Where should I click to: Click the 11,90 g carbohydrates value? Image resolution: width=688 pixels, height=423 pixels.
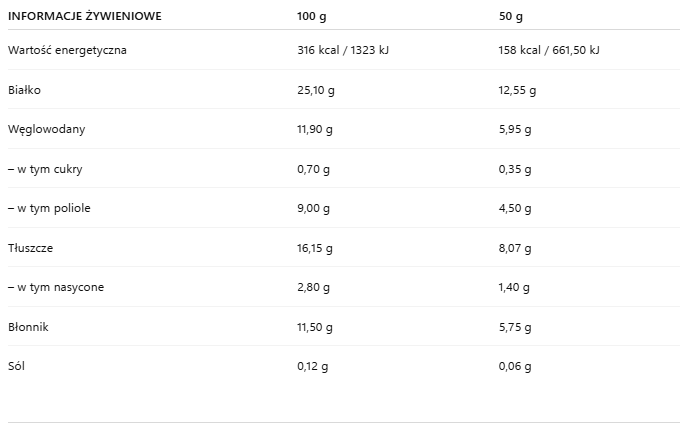315,129
